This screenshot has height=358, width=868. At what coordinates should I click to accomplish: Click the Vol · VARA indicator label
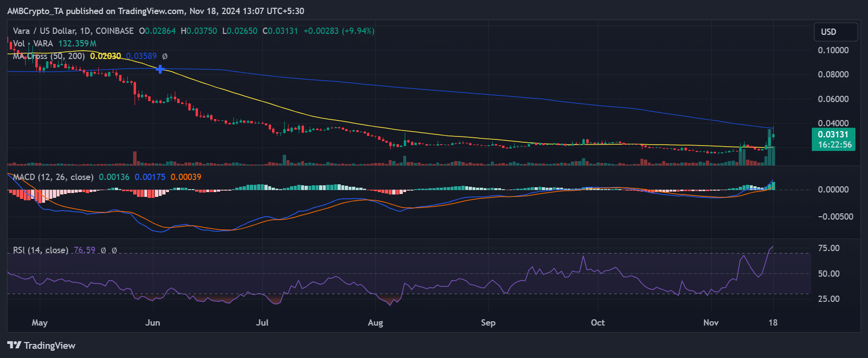(33, 44)
